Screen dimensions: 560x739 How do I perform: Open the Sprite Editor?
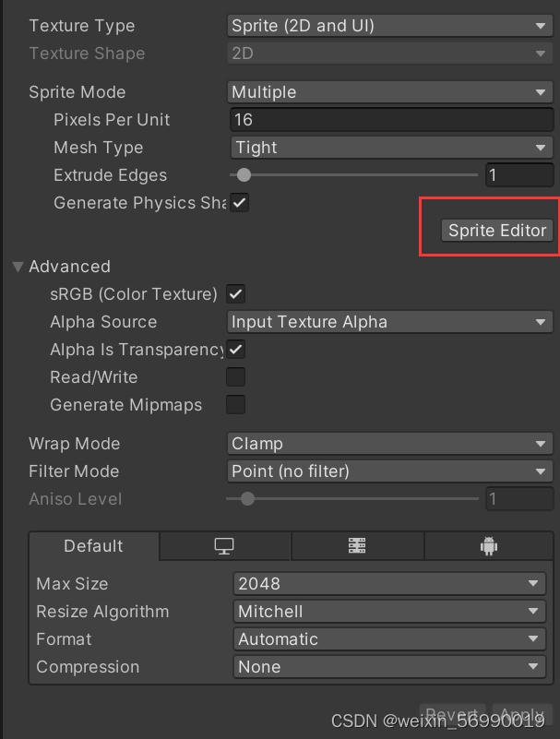(497, 231)
